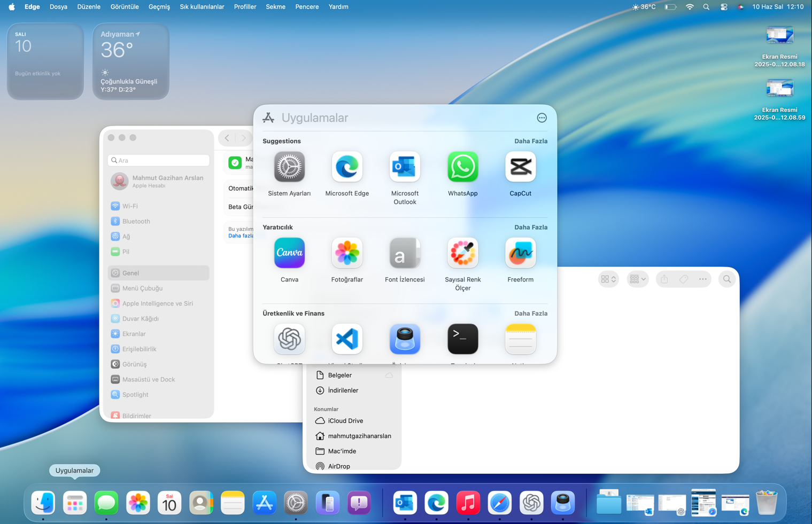Open the Freeform app

click(520, 253)
